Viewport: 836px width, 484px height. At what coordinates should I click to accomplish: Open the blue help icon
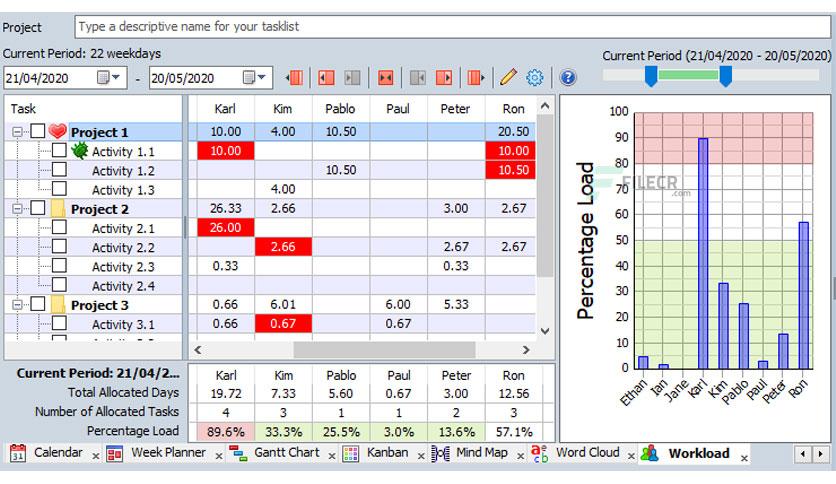[x=568, y=78]
